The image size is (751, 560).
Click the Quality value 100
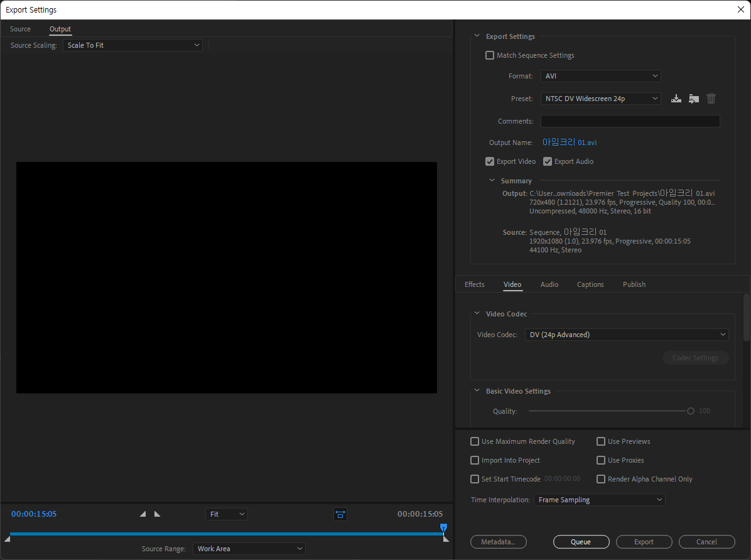click(x=704, y=411)
